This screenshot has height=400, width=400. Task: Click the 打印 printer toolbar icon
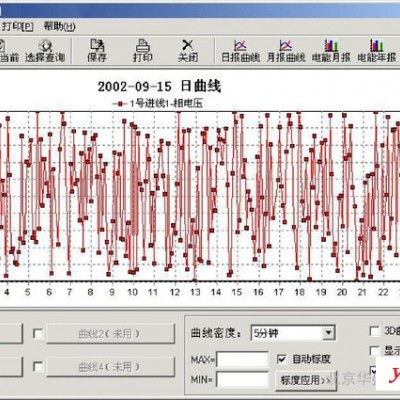tap(143, 50)
